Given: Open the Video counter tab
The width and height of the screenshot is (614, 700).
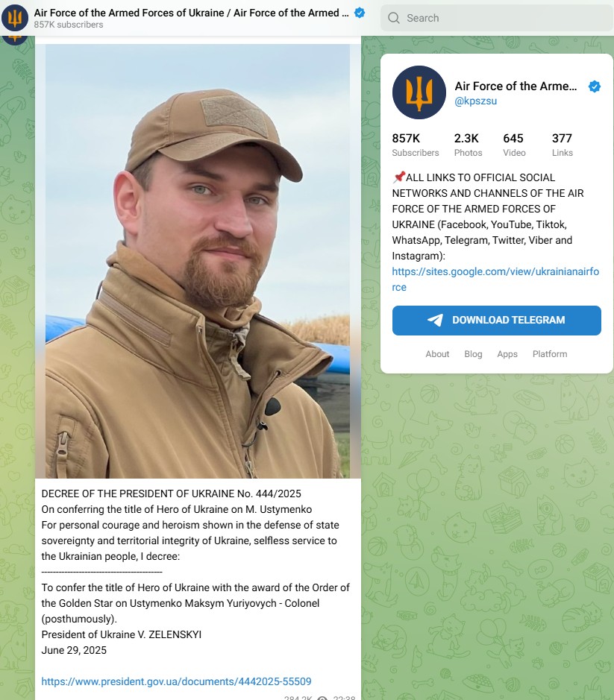Looking at the screenshot, I should (514, 145).
